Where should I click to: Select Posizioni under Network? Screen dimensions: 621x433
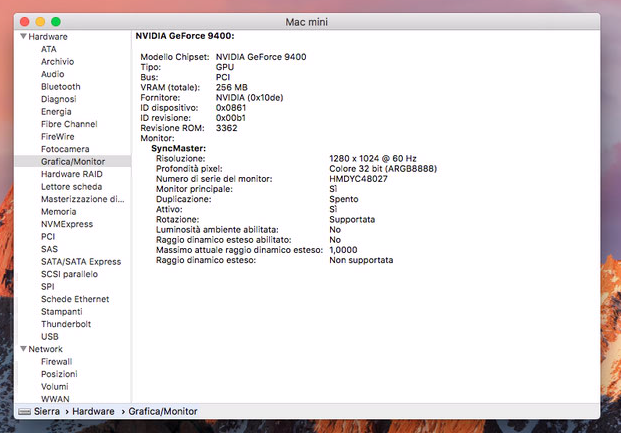59,374
